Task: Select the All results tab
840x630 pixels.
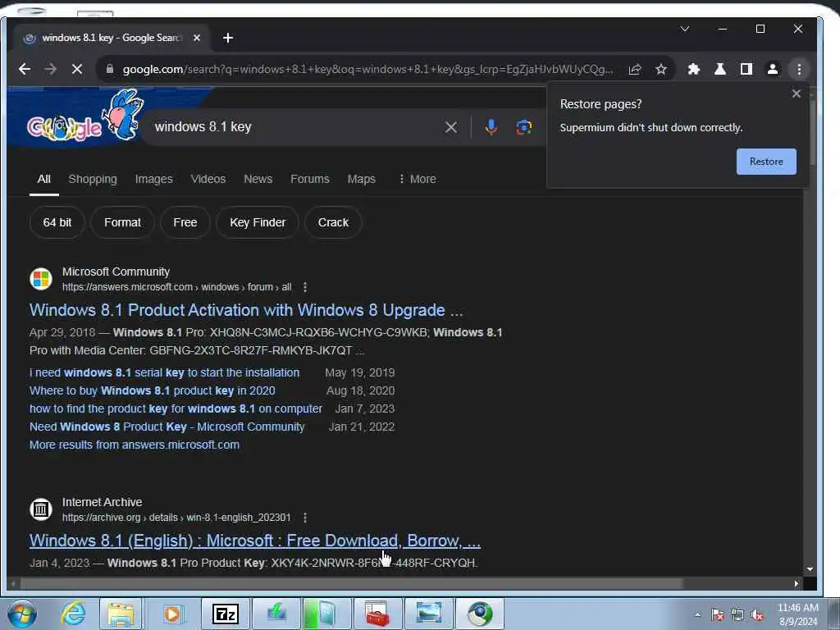Action: (44, 179)
